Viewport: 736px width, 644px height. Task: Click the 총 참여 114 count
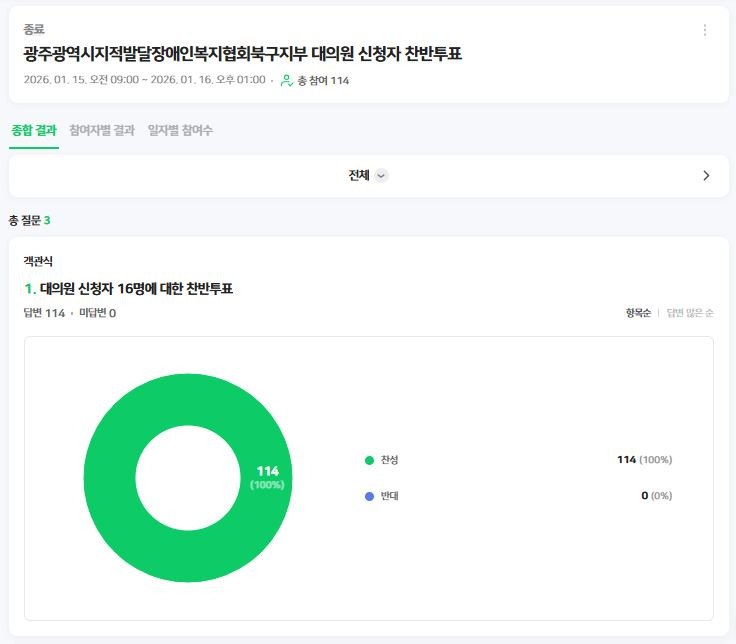323,80
